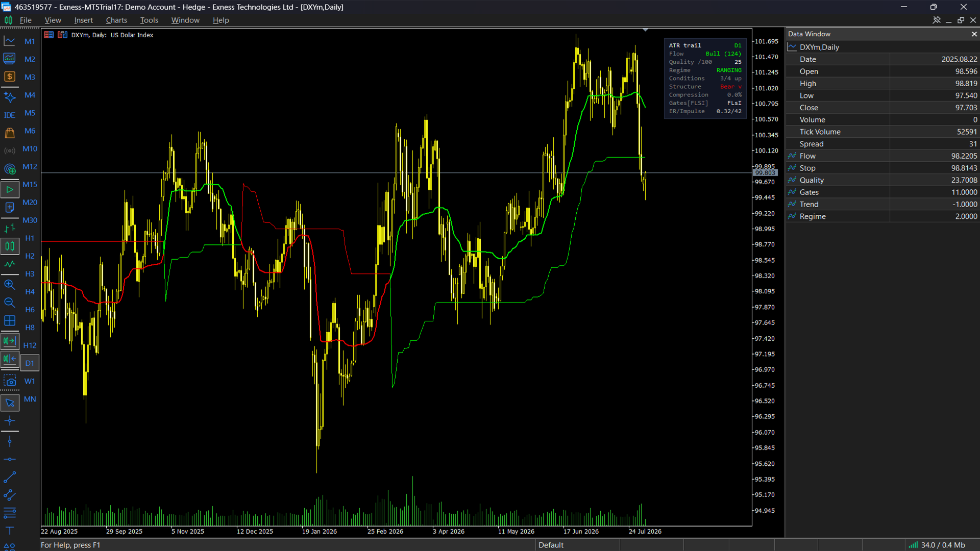Switch chart to bar chart style
The image size is (980, 551).
10,228
